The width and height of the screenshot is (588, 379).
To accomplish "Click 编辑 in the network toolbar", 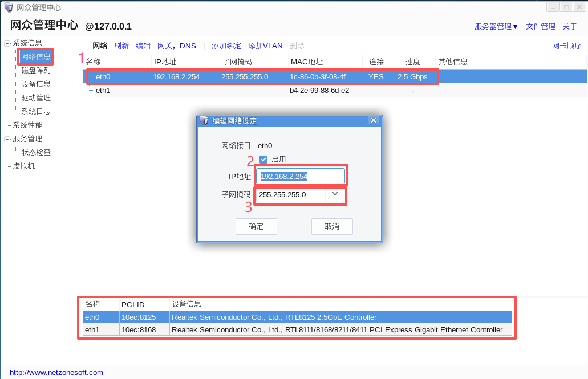I will 143,46.
